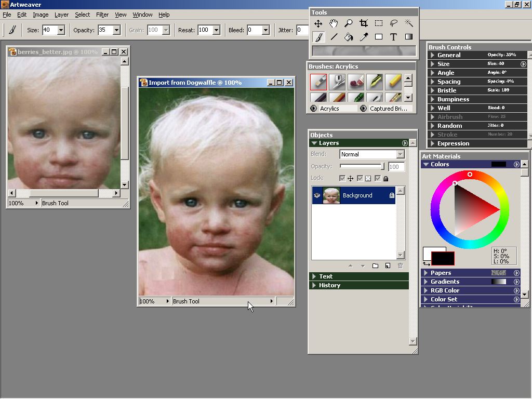Select the Crop tool

[x=364, y=23]
